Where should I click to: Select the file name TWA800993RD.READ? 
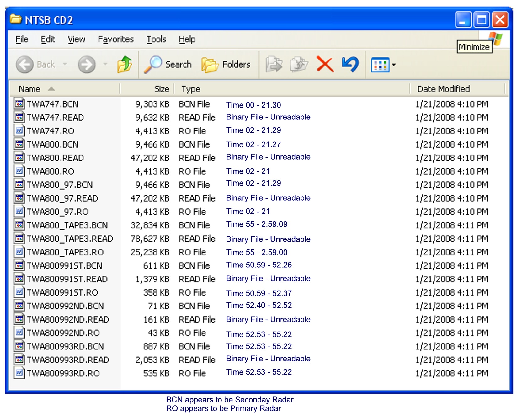click(x=68, y=360)
